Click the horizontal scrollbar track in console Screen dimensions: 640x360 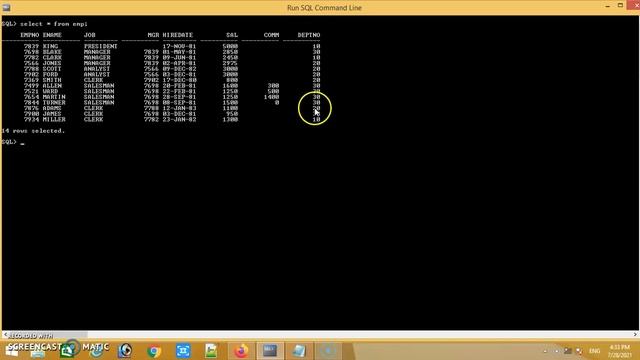359,335
